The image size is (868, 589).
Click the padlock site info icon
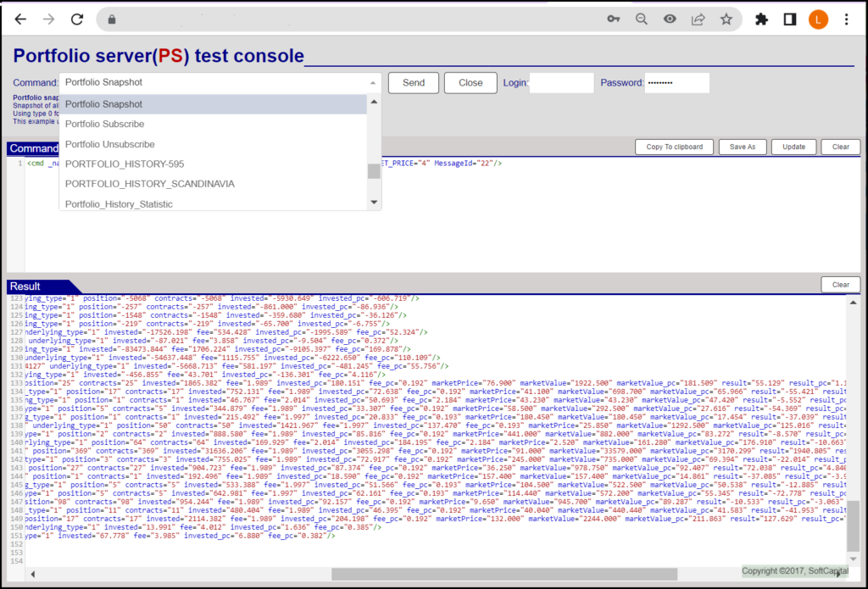(112, 20)
